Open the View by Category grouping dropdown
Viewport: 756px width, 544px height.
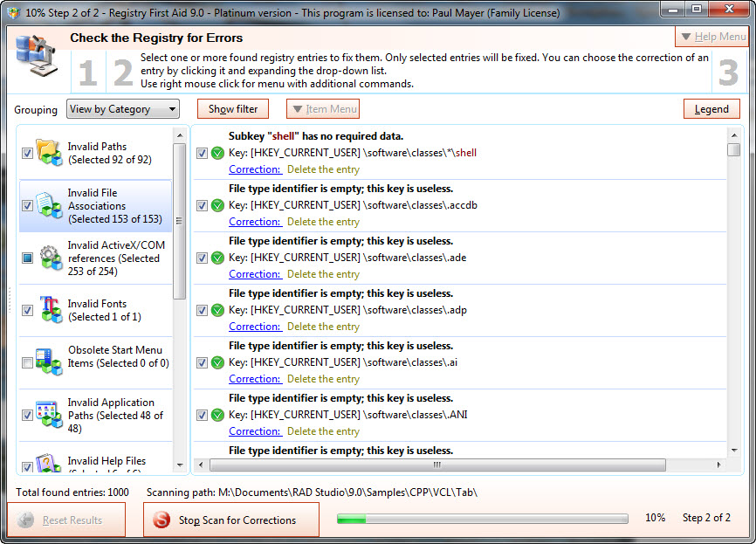123,109
